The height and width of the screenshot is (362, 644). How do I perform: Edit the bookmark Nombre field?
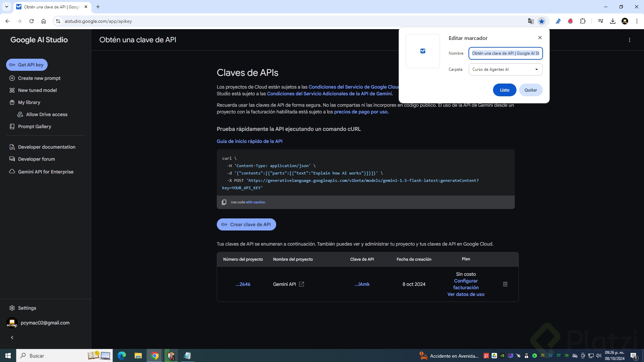tap(505, 53)
